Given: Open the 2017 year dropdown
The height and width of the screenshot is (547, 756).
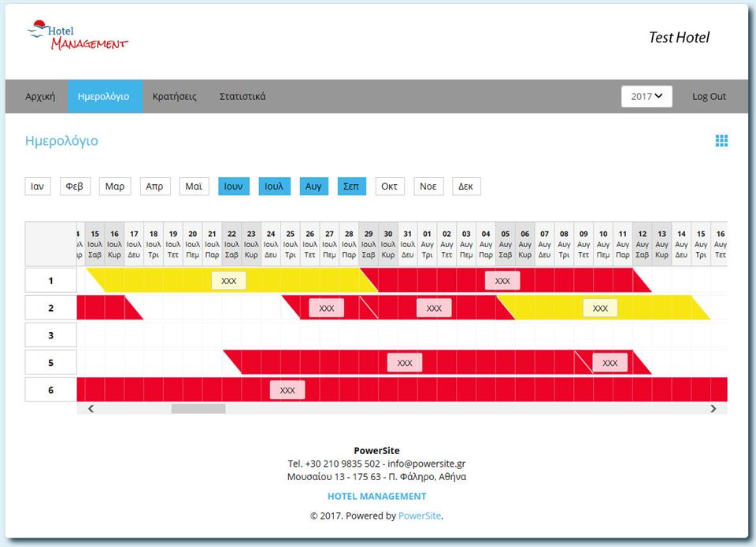Looking at the screenshot, I should click(x=646, y=96).
